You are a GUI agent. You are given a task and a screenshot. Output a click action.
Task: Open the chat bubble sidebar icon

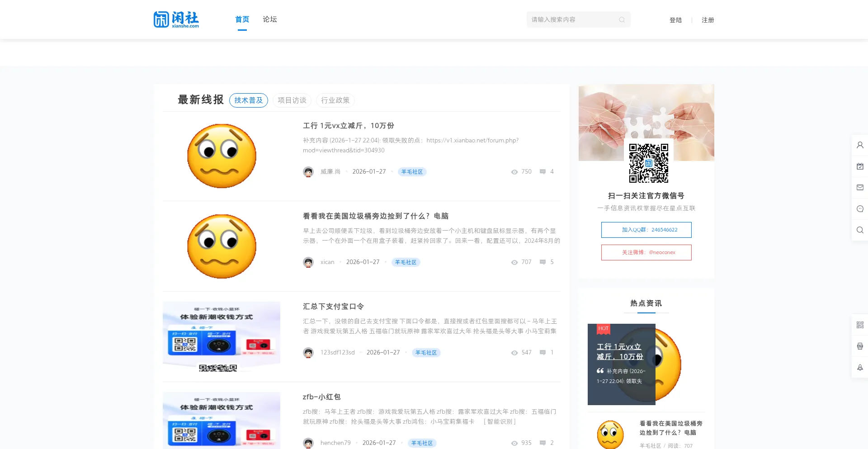point(860,209)
